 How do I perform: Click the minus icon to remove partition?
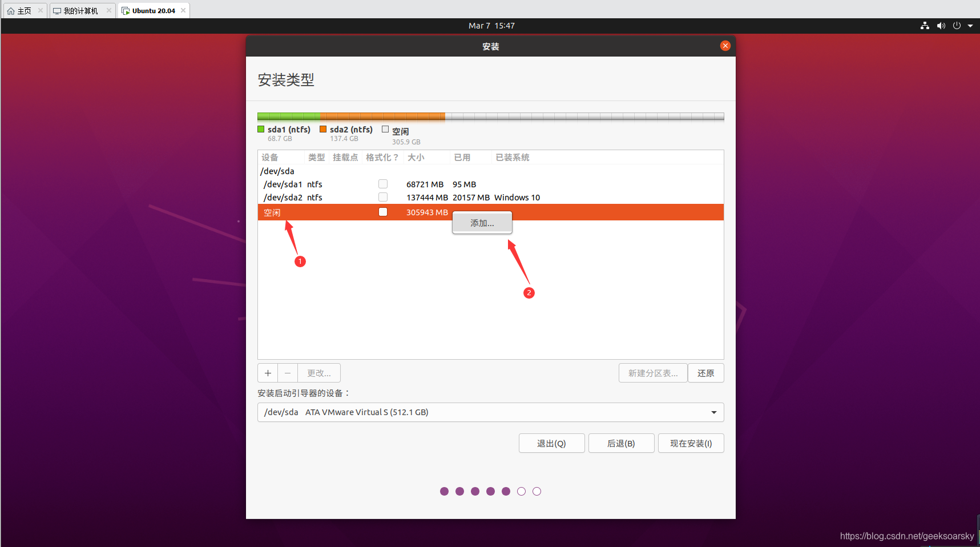(288, 373)
